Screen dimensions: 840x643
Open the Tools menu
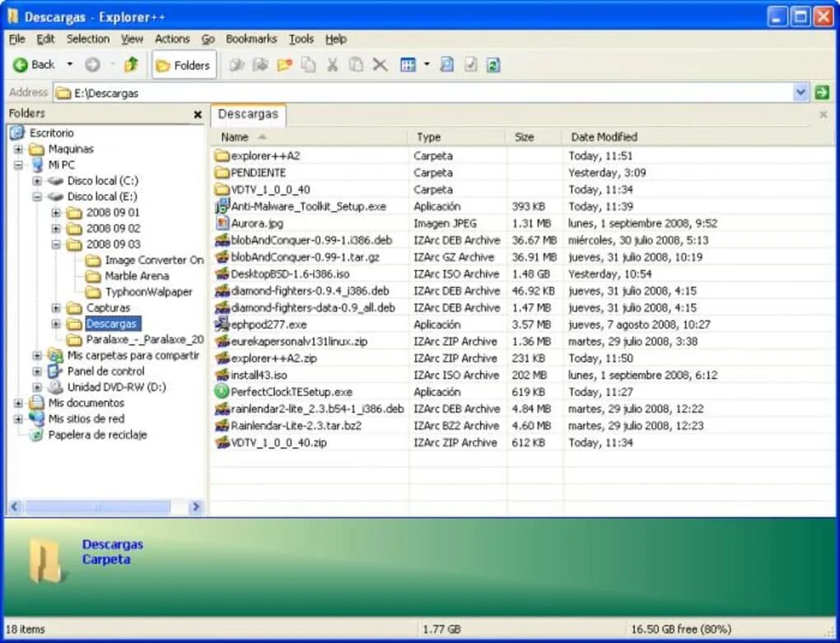[x=301, y=39]
